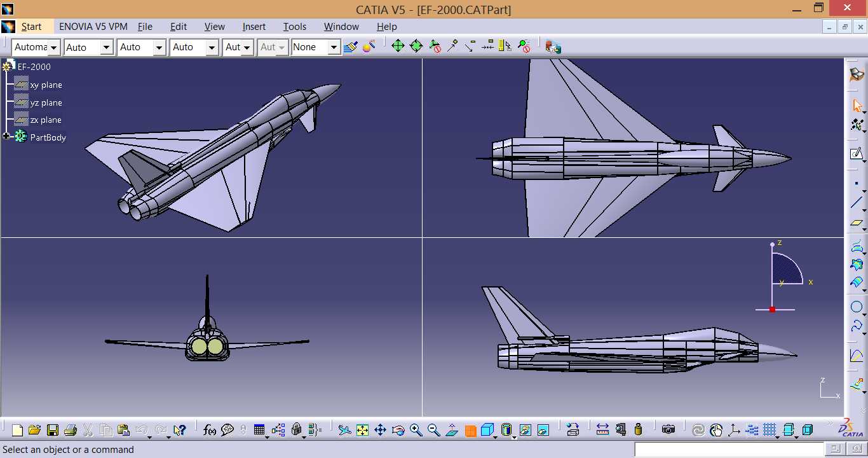Open the fourth Auto dropdown
868x458 pixels.
194,47
